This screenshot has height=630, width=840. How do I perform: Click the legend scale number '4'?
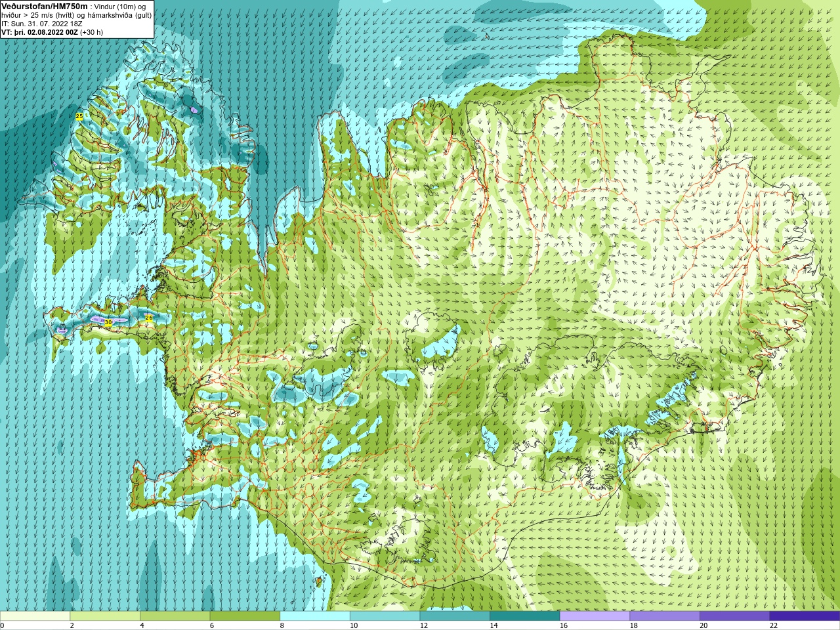click(142, 625)
